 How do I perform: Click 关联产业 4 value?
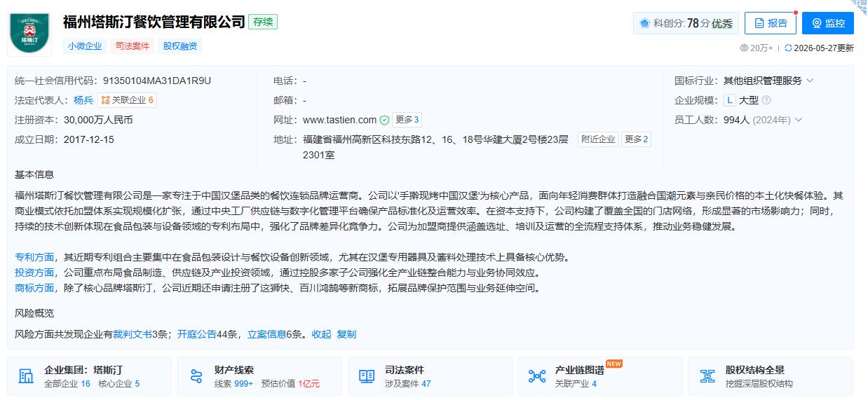576,384
